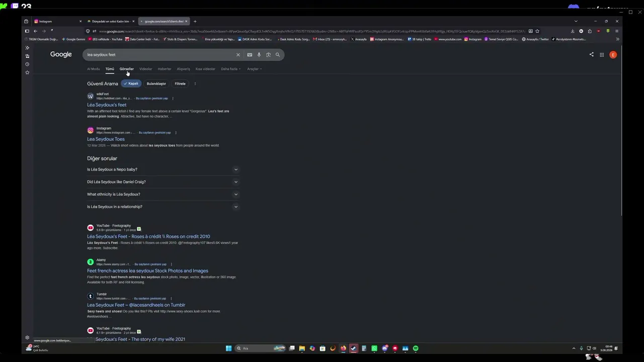Expand 'Is Léa Seydoux in a relationship?'
Viewport: 644px width, 362px height.
[163, 207]
